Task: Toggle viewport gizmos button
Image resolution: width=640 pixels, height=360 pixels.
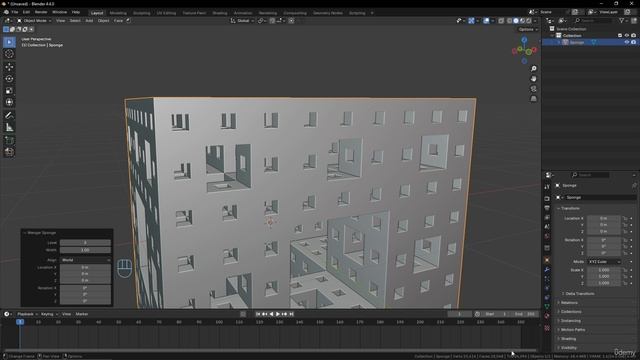Action: [x=471, y=20]
